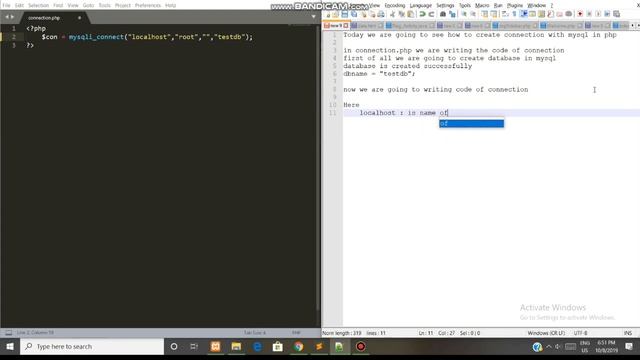The height and width of the screenshot is (360, 640).
Task: Select the connection.php tab in Sublime
Action: point(44,18)
